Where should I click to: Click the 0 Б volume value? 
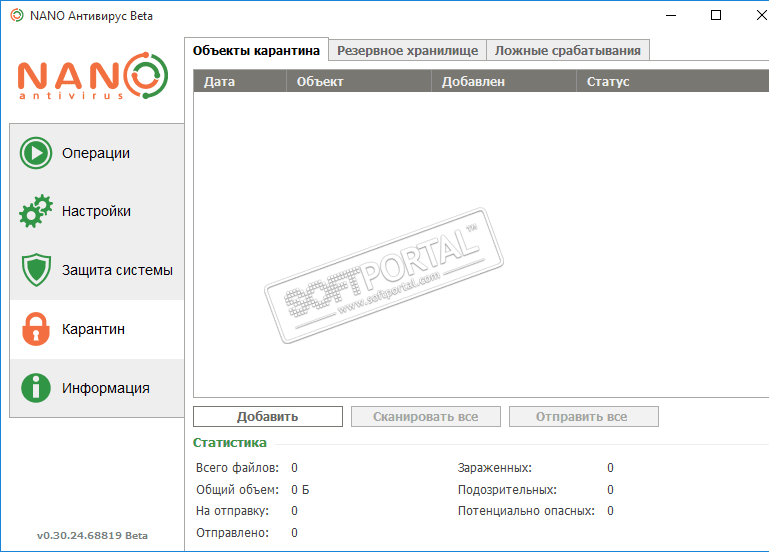click(x=300, y=490)
